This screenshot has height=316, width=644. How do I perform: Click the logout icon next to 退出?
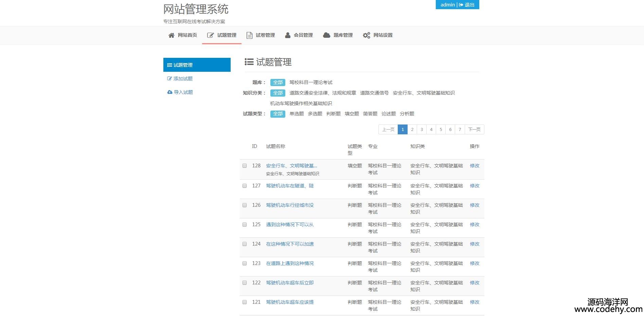coord(461,5)
